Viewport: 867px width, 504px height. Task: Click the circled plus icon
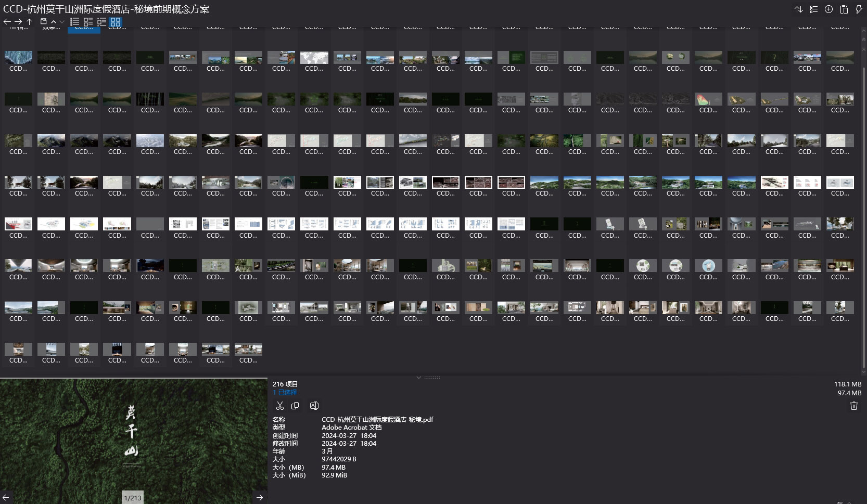829,9
